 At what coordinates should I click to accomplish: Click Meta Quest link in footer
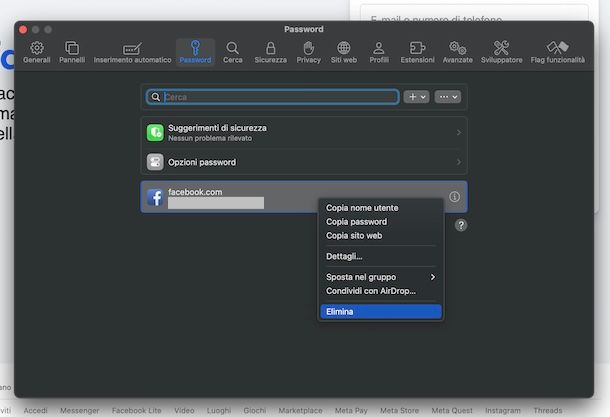(452, 410)
